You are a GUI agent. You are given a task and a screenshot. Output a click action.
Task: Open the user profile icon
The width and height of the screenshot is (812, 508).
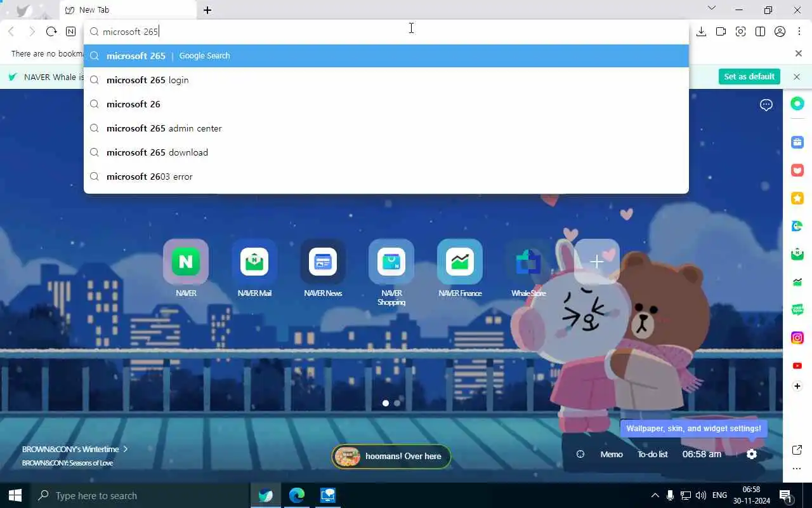780,31
